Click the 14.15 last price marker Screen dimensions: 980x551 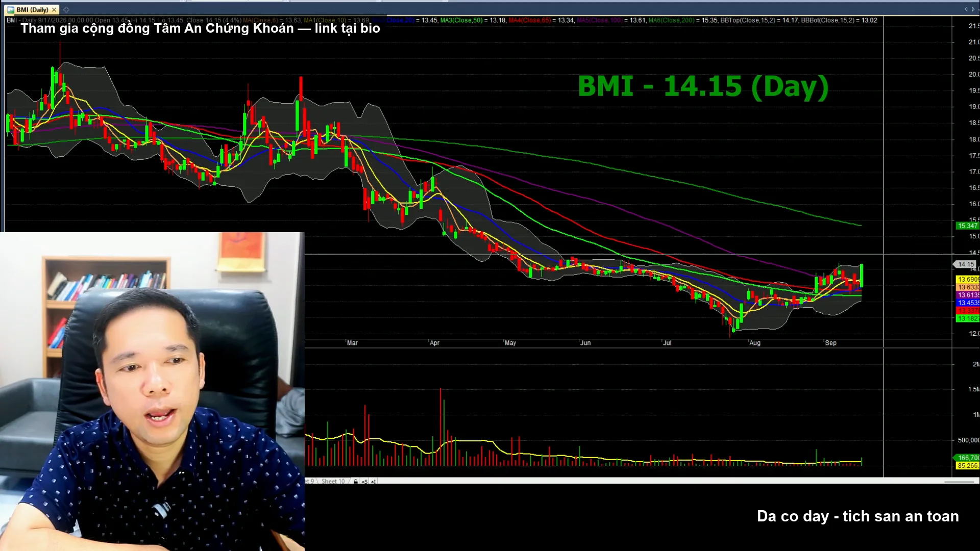(x=966, y=264)
